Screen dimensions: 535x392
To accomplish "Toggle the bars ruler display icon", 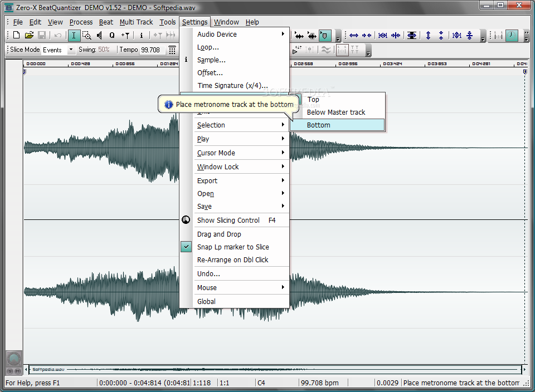I will point(498,35).
